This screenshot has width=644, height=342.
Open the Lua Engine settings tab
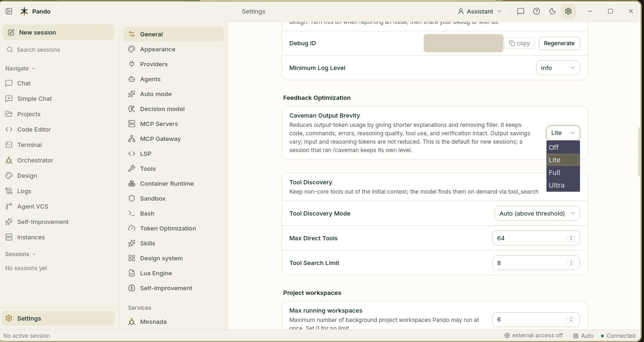click(173, 273)
